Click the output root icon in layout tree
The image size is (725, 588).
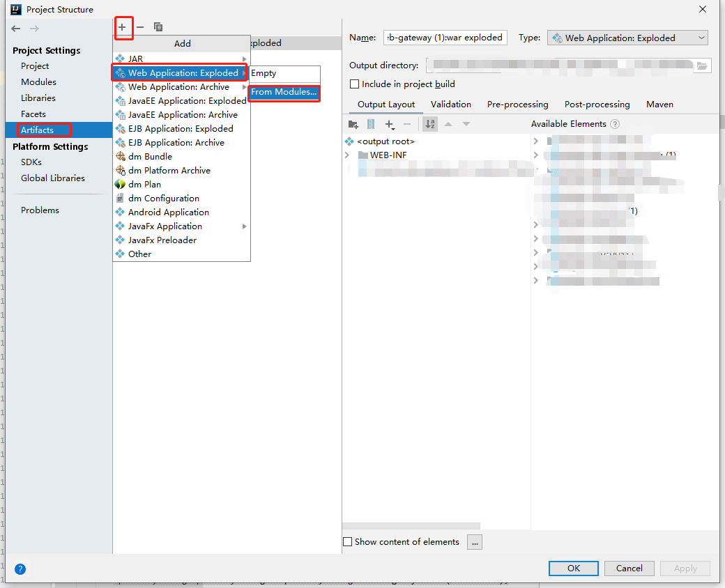(x=349, y=141)
